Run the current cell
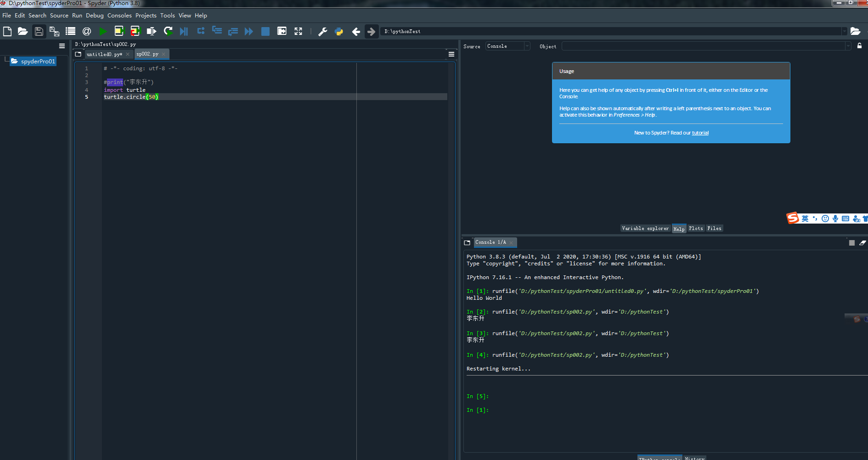The image size is (868, 460). (x=119, y=31)
